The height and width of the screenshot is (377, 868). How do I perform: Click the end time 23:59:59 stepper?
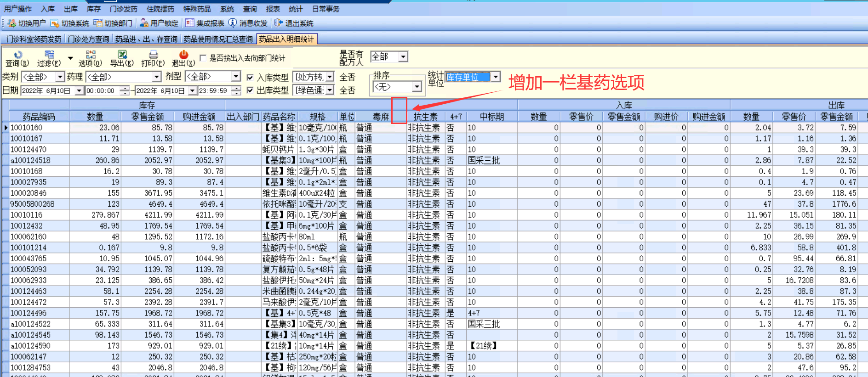point(236,90)
